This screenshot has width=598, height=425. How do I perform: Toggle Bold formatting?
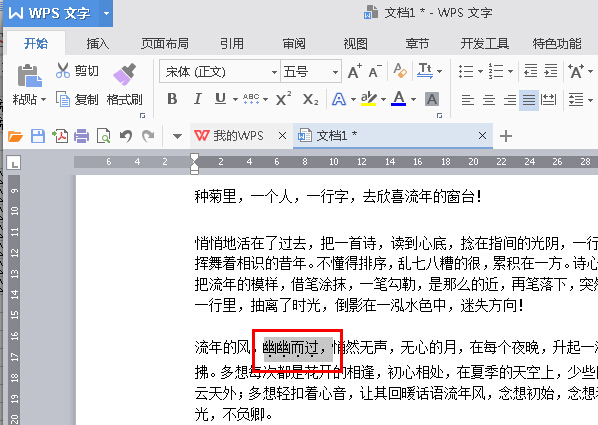[x=172, y=99]
